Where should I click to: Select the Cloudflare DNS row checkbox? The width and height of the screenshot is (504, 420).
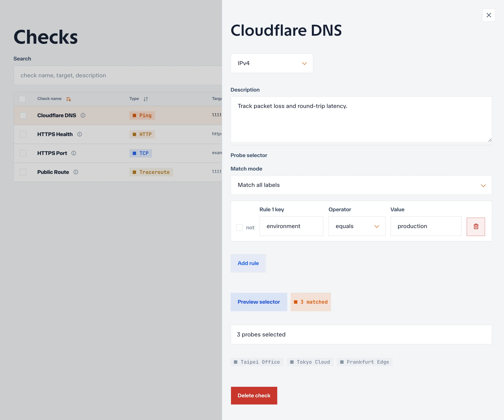tap(23, 115)
